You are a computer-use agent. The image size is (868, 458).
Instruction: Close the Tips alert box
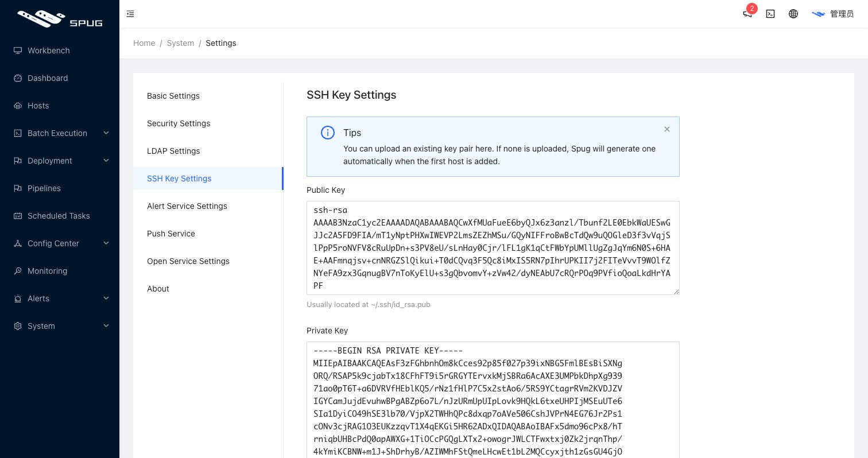[666, 129]
